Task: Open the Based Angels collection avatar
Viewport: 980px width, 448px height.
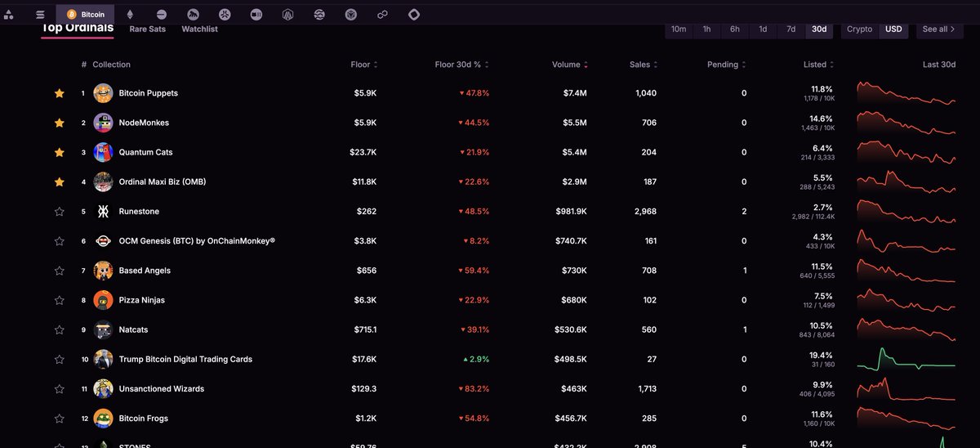Action: pyautogui.click(x=103, y=271)
